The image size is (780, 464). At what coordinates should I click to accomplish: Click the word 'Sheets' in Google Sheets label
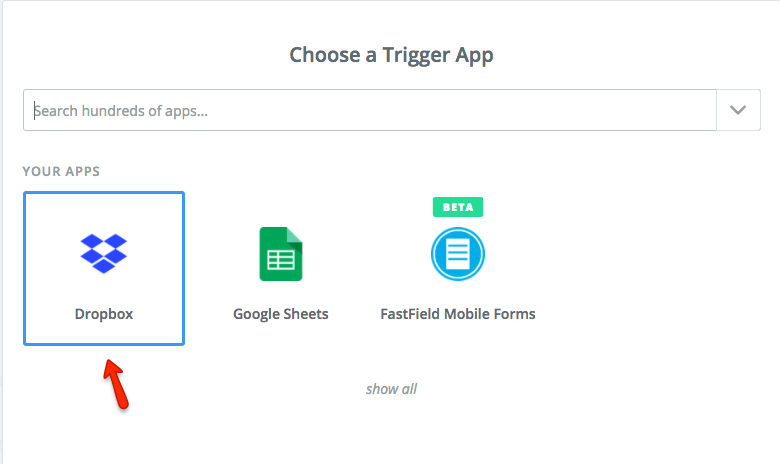306,314
